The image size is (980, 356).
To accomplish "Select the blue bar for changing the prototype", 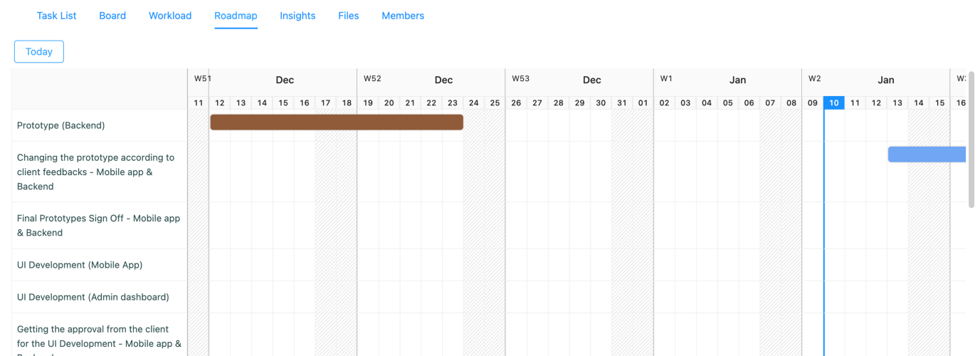I will pyautogui.click(x=927, y=155).
